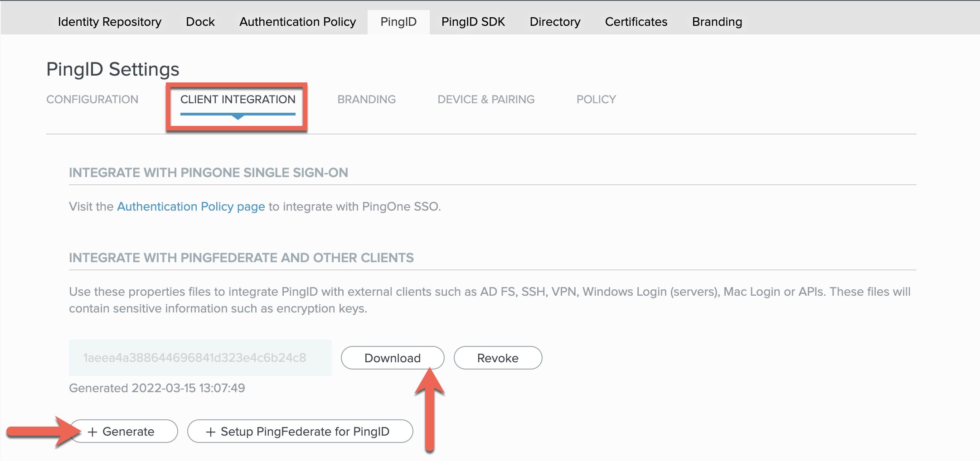
Task: Open the Authentication Policy page link
Action: 191,206
